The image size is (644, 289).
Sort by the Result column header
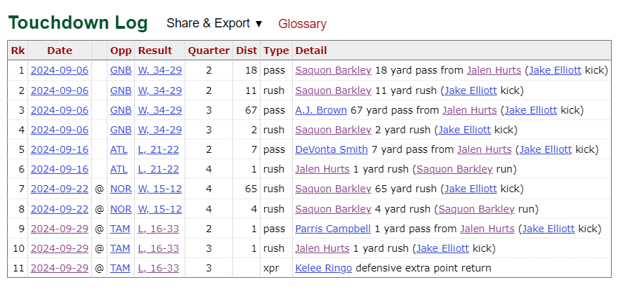pos(155,51)
